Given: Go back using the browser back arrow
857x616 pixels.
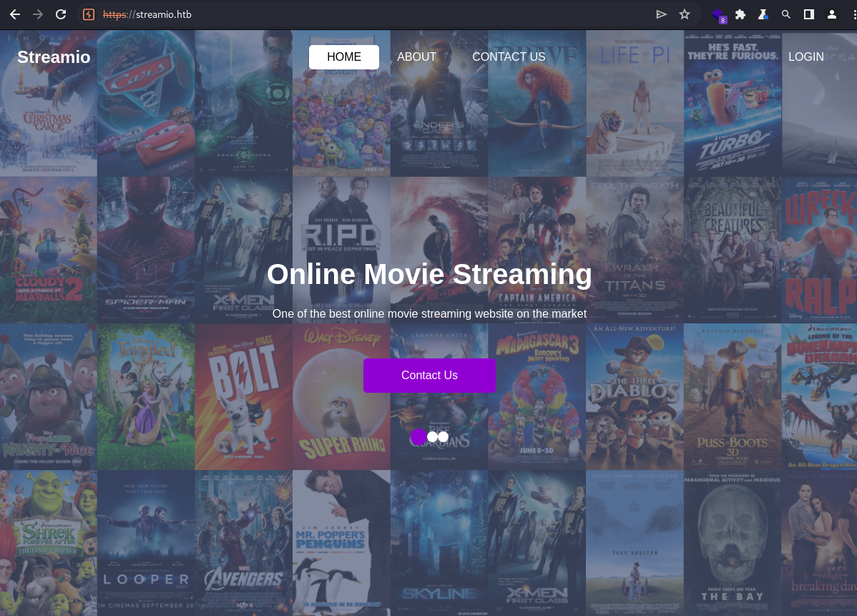Looking at the screenshot, I should tap(15, 14).
